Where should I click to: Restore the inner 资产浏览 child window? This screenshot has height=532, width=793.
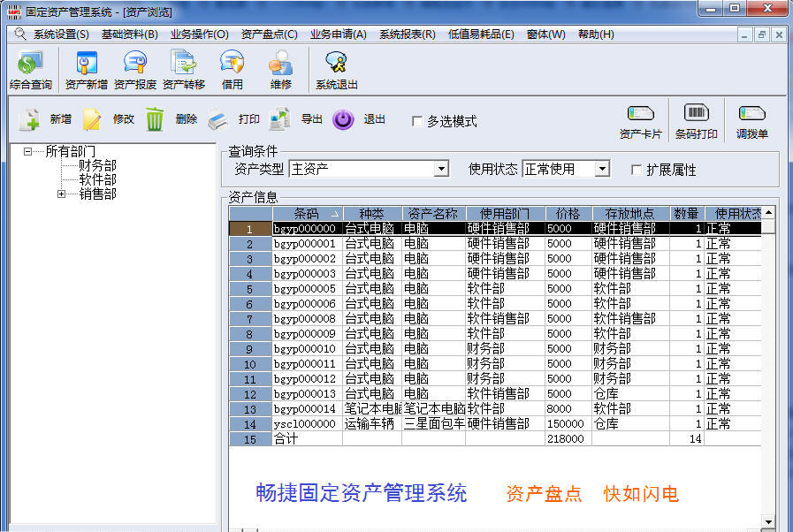[x=761, y=34]
